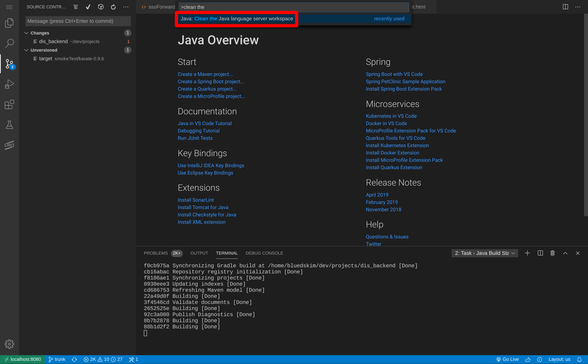Select the dis_backend changed item

[x=77, y=41]
